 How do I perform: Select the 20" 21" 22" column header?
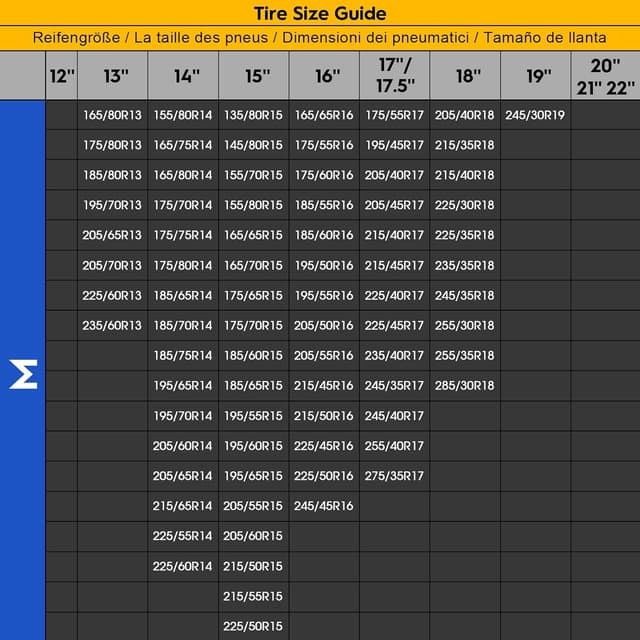tap(605, 76)
